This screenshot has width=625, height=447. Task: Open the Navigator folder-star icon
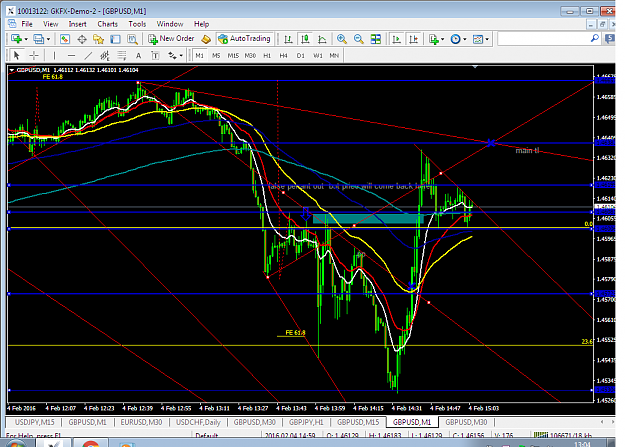pyautogui.click(x=98, y=39)
